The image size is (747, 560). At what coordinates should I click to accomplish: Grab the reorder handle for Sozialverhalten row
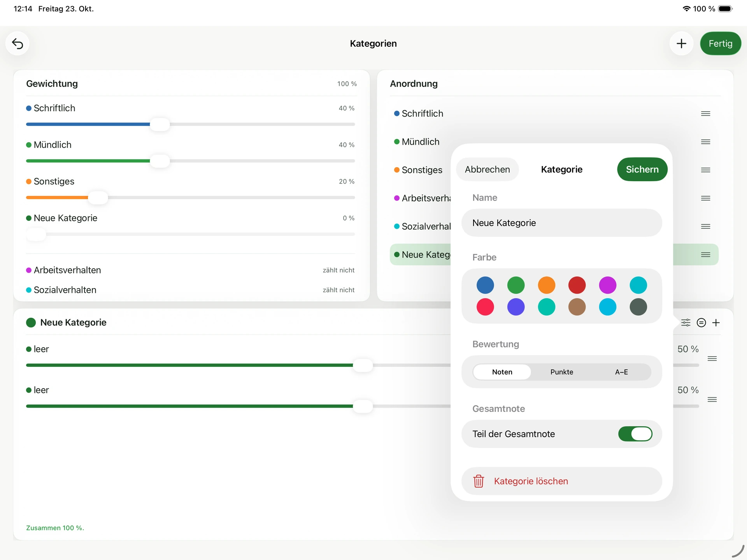706,226
